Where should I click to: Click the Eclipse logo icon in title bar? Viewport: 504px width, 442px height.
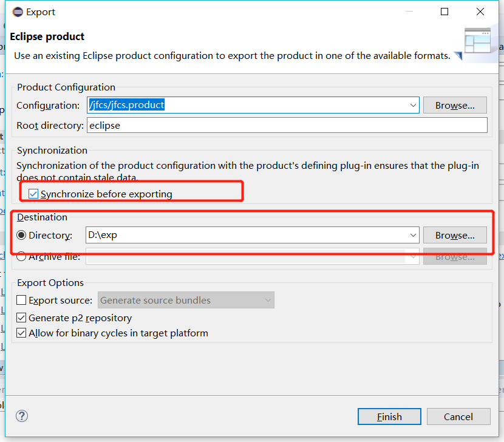[x=18, y=12]
